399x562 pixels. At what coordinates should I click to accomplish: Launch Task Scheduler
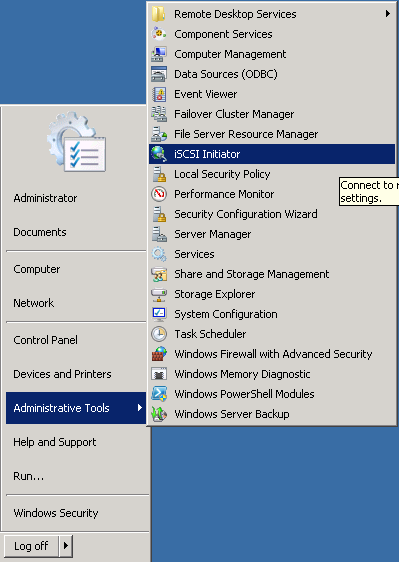272,334
